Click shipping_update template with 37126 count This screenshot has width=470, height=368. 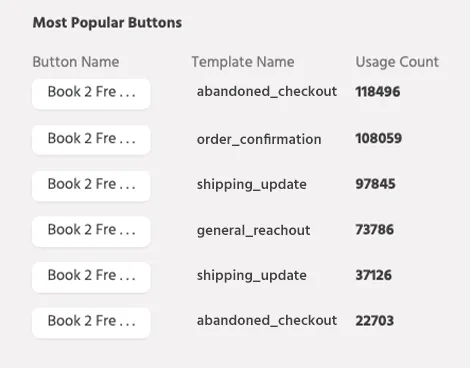(252, 276)
